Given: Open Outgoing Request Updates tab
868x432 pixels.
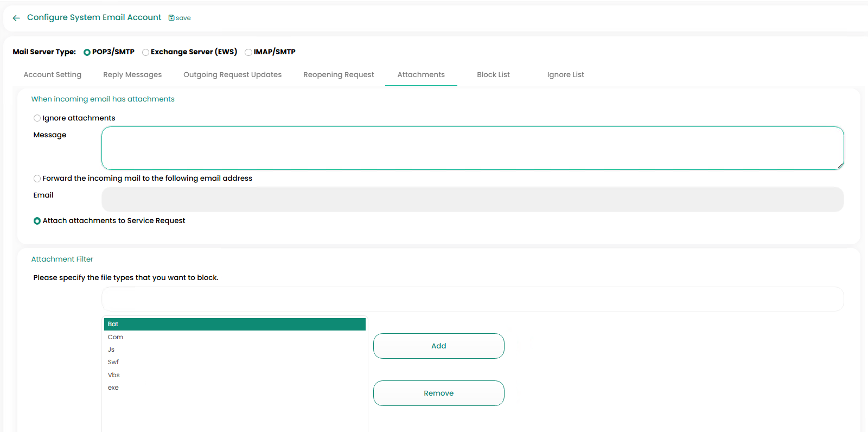Looking at the screenshot, I should point(232,75).
